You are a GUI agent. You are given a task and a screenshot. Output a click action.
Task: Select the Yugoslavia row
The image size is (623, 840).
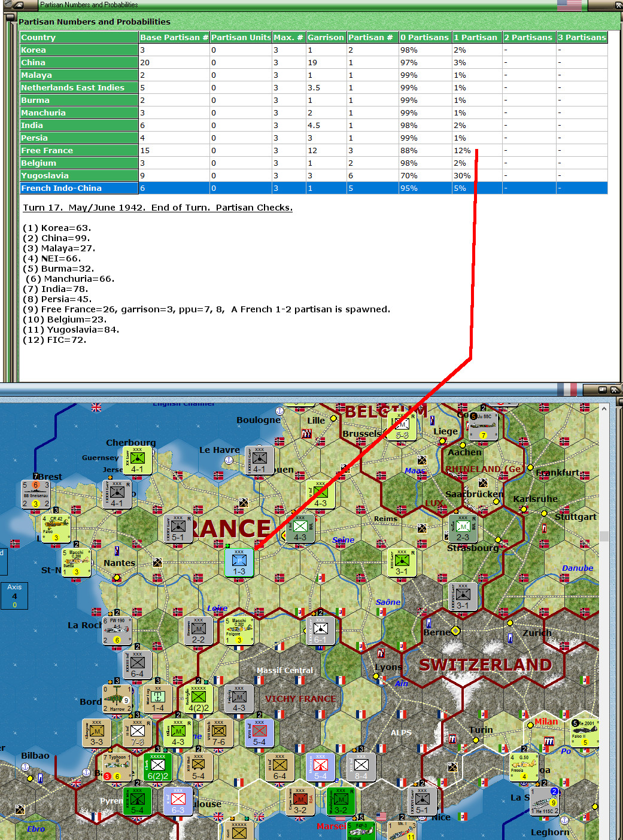(x=314, y=175)
